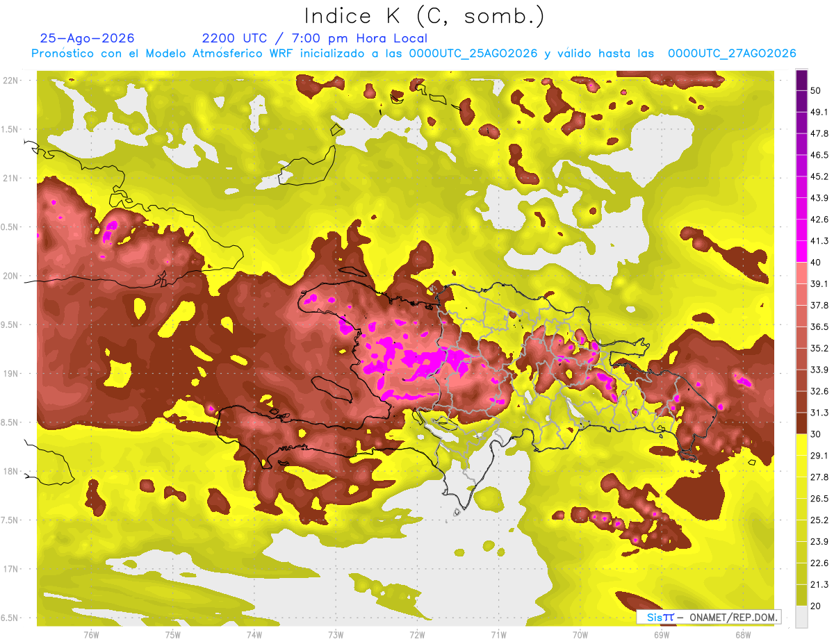
Task: Click the colorbar value "50"
Action: (816, 90)
